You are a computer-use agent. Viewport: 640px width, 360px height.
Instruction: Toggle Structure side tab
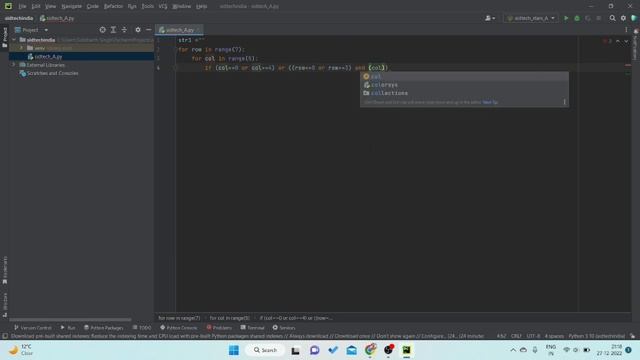[4, 304]
